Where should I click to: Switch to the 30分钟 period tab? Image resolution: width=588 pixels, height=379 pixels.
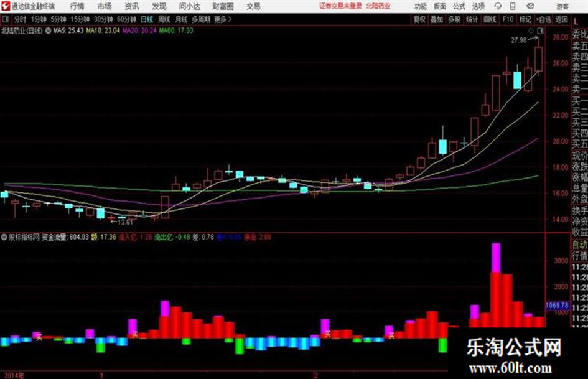[103, 19]
